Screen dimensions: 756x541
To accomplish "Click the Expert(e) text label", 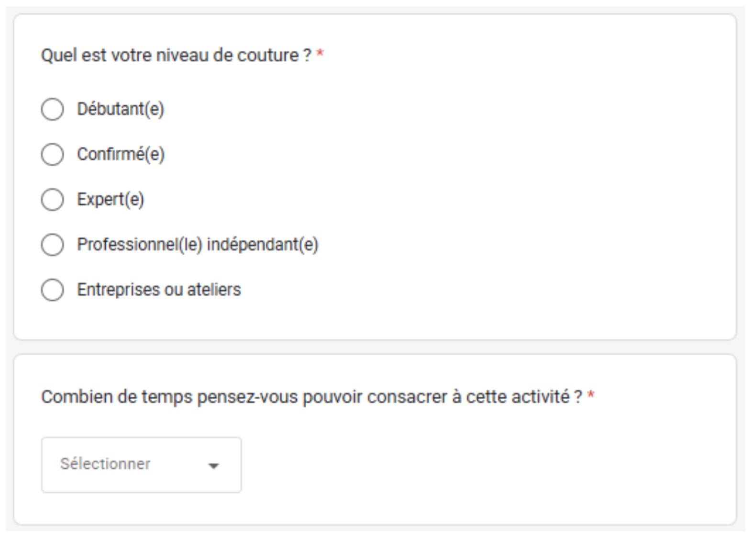I will 111,200.
